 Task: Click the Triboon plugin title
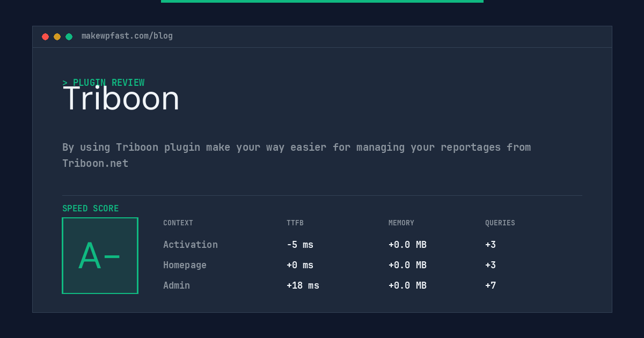pyautogui.click(x=121, y=98)
